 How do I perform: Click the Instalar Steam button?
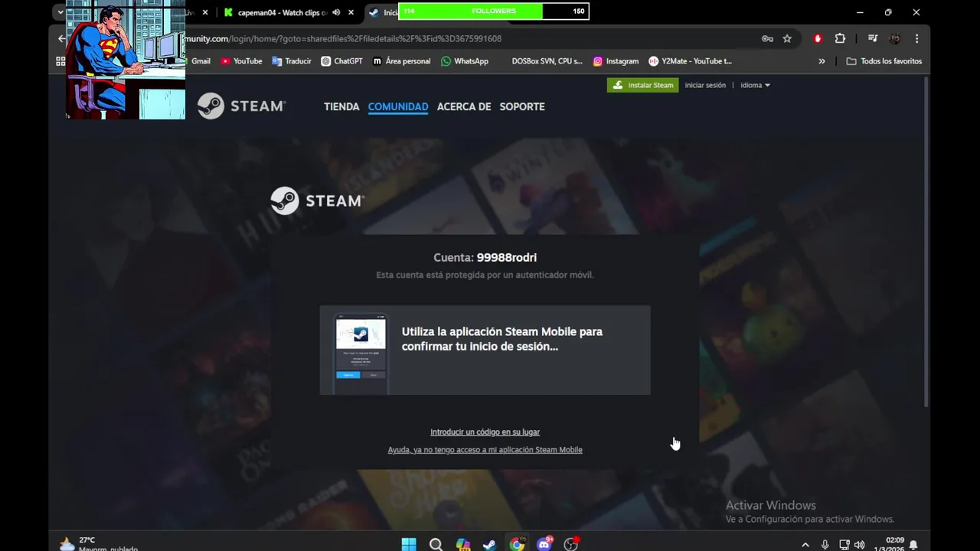coord(643,85)
